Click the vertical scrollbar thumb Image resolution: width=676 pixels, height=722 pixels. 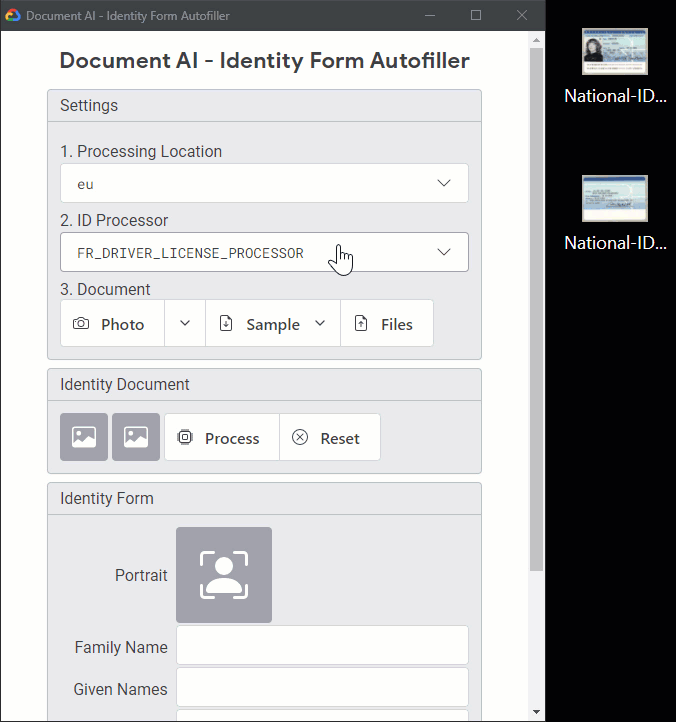(536, 309)
